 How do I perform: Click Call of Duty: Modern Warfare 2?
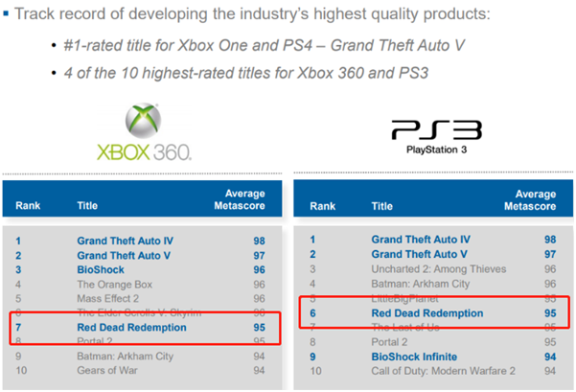441,371
